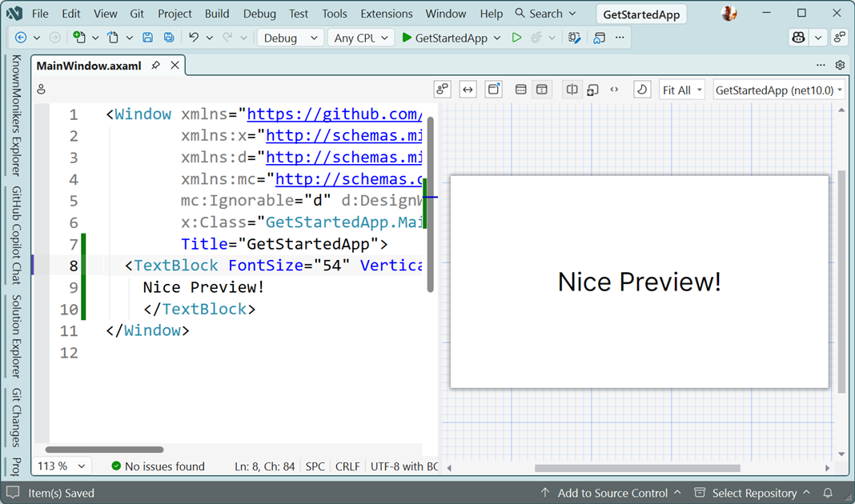Open the Extensions menu
The height and width of the screenshot is (504, 855).
(x=387, y=14)
